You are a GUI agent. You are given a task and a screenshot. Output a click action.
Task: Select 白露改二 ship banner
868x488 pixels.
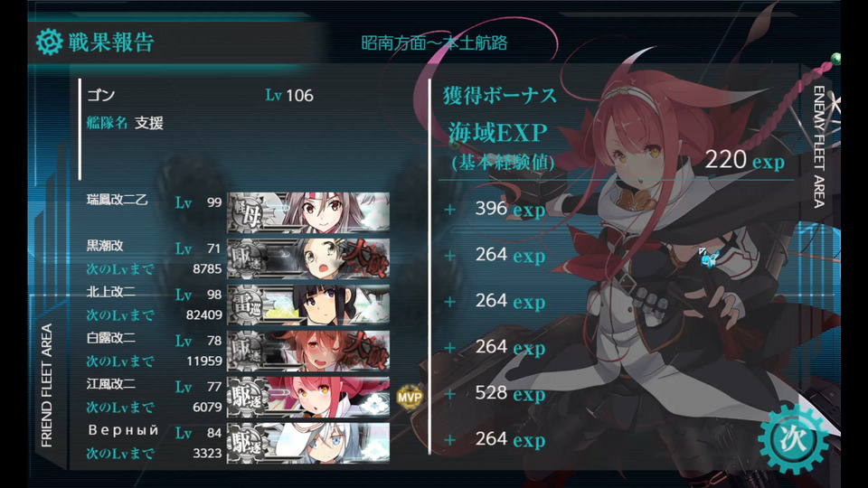pos(308,351)
